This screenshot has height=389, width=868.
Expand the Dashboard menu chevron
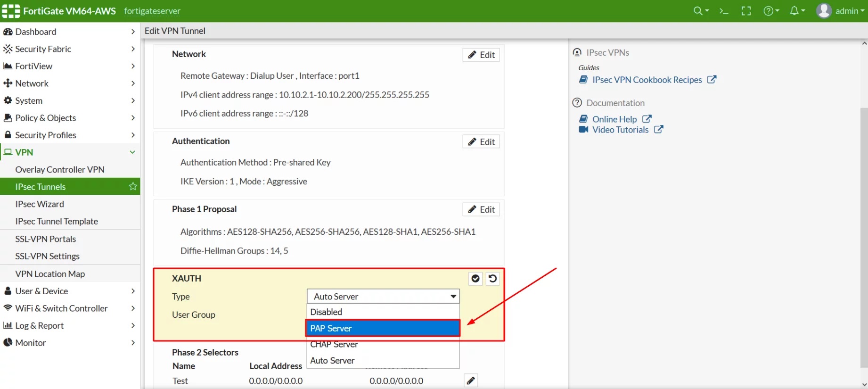pyautogui.click(x=133, y=32)
